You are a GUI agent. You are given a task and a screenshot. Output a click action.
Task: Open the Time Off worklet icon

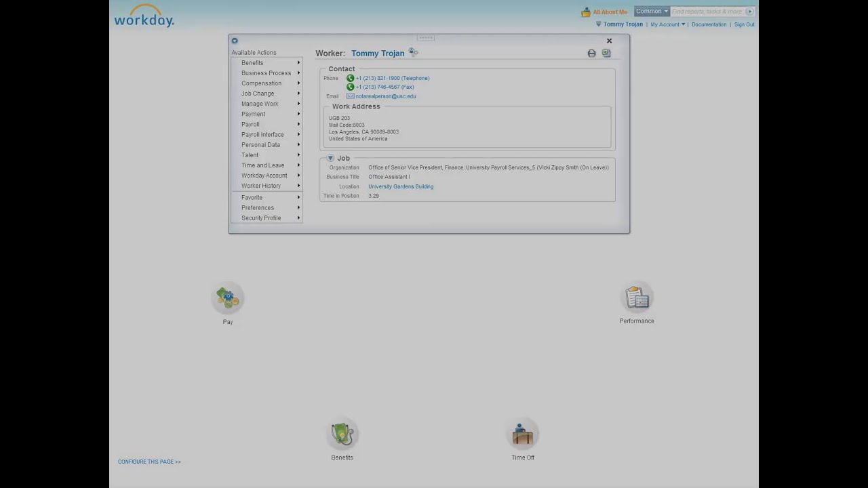523,434
